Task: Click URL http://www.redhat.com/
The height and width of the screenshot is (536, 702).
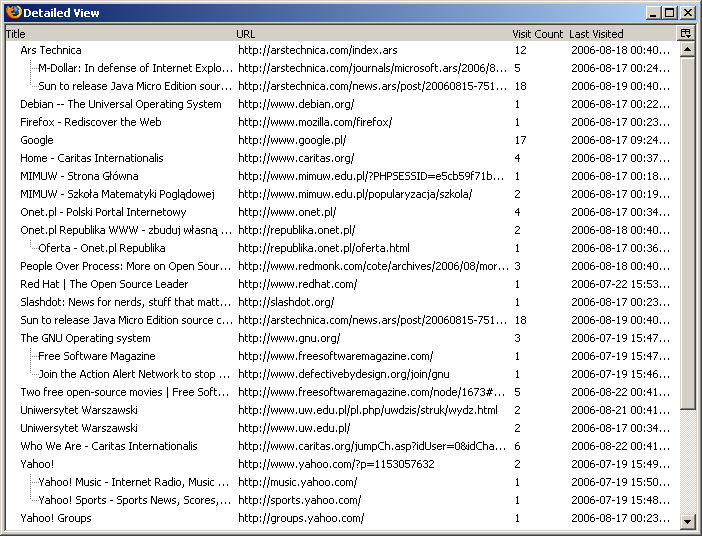Action: 298,284
